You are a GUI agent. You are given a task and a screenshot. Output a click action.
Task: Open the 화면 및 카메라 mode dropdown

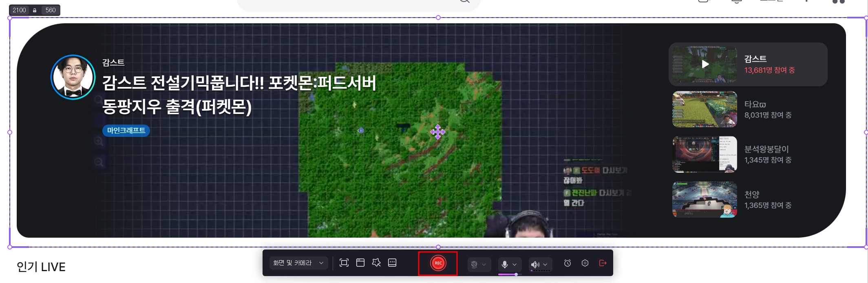pyautogui.click(x=298, y=263)
